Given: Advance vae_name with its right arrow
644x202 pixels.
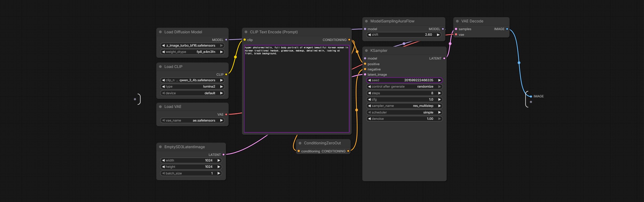Looking at the screenshot, I should tap(221, 121).
